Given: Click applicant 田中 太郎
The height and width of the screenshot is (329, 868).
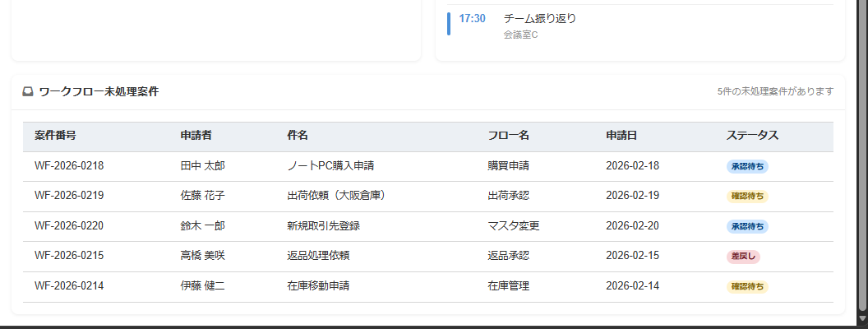Looking at the screenshot, I should coord(202,166).
